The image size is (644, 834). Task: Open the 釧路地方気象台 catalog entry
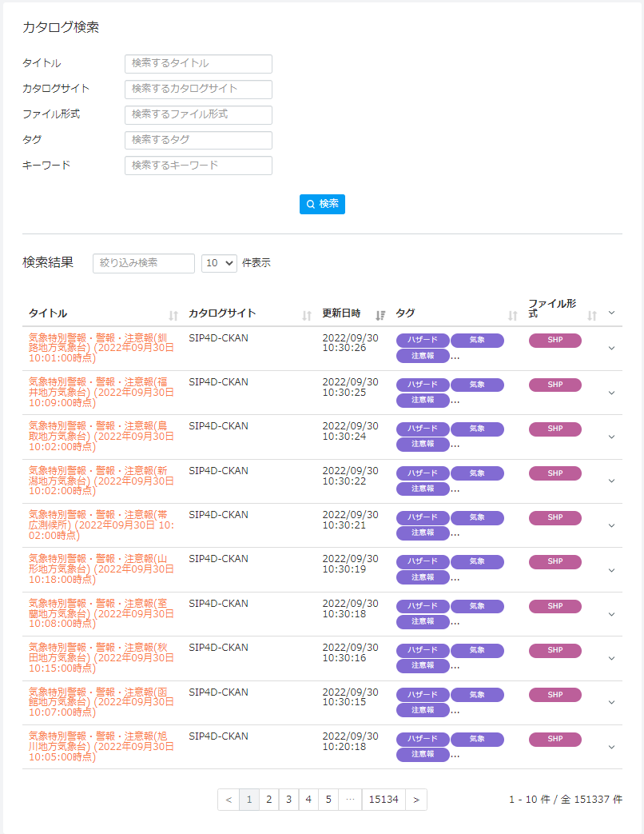click(x=101, y=349)
